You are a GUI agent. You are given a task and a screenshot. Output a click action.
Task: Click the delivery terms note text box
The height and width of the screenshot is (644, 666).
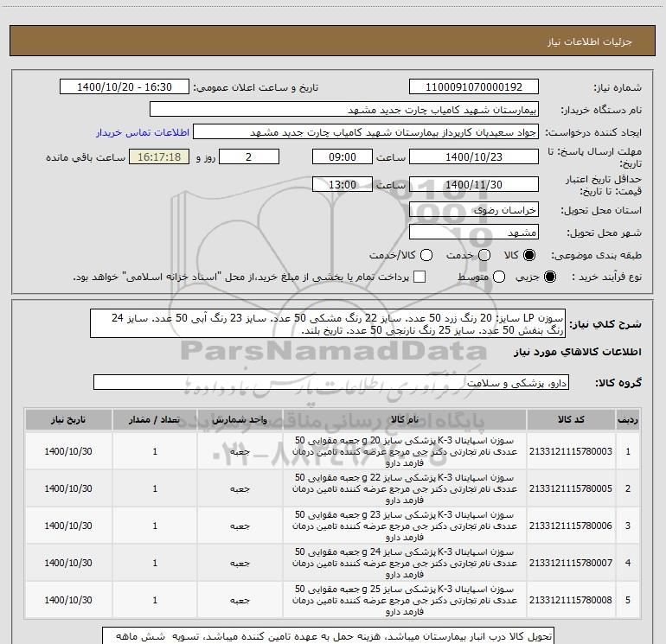[x=328, y=636]
